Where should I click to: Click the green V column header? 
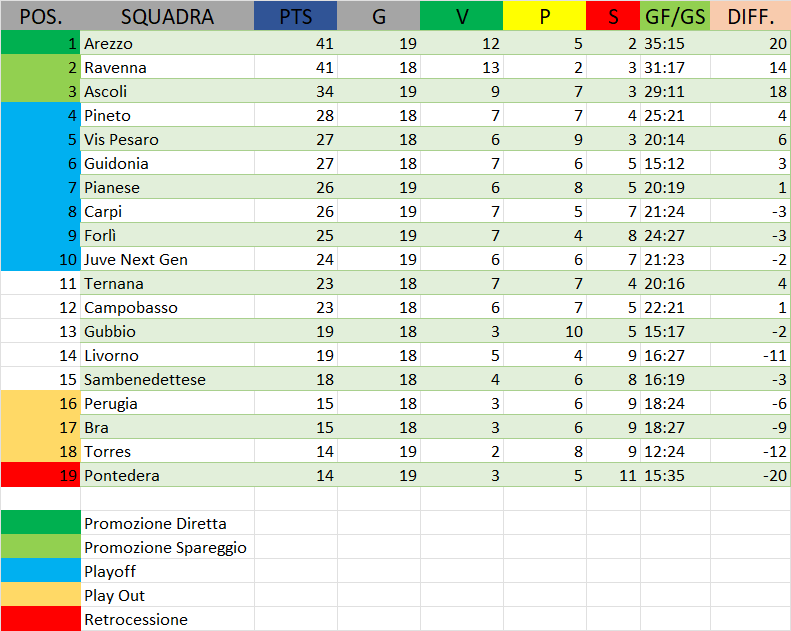click(461, 16)
